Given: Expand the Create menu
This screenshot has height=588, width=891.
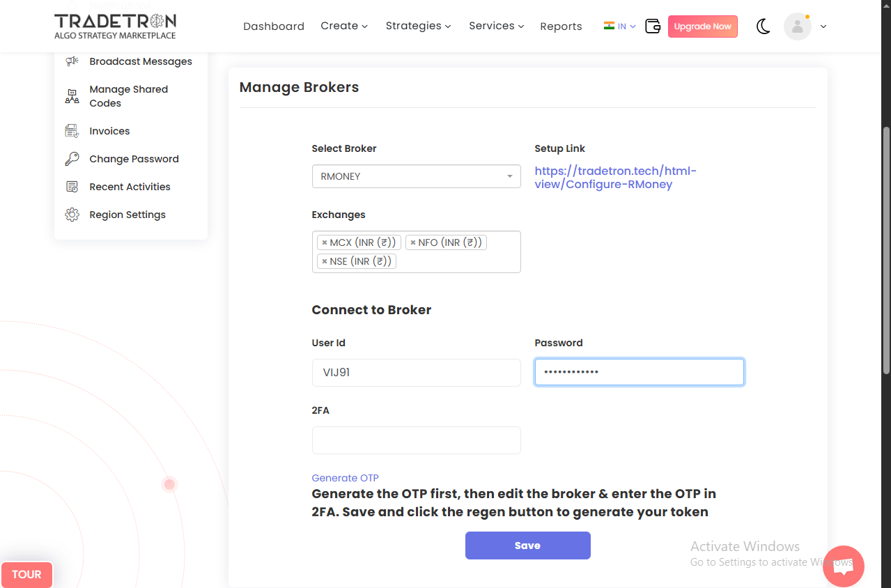Looking at the screenshot, I should 344,26.
